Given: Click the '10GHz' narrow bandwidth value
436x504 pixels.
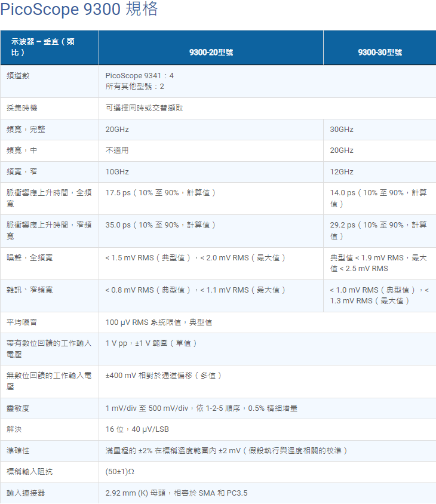Looking at the screenshot, I should tap(117, 171).
